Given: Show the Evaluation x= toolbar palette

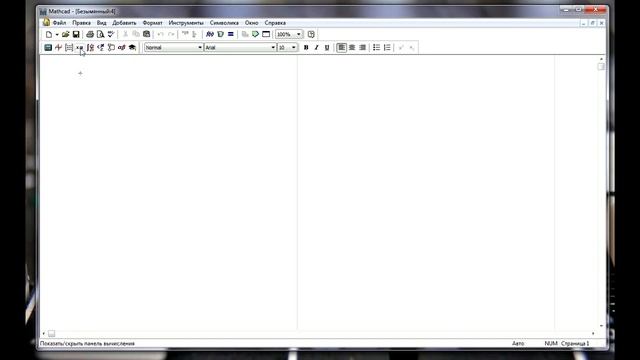Looking at the screenshot, I should coord(80,47).
